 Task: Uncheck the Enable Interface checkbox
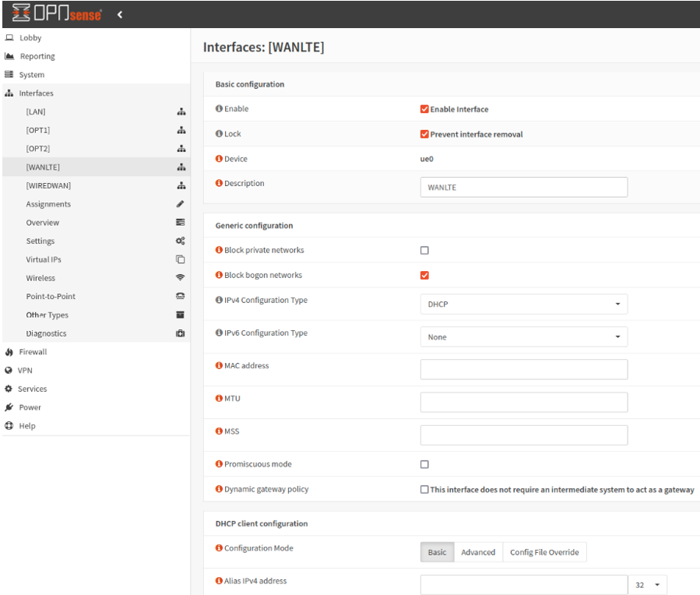pyautogui.click(x=424, y=109)
